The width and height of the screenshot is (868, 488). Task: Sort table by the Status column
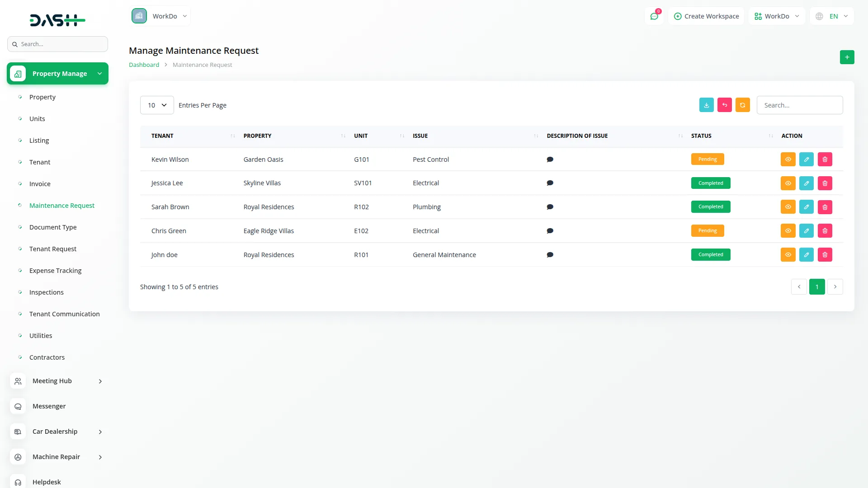point(701,136)
